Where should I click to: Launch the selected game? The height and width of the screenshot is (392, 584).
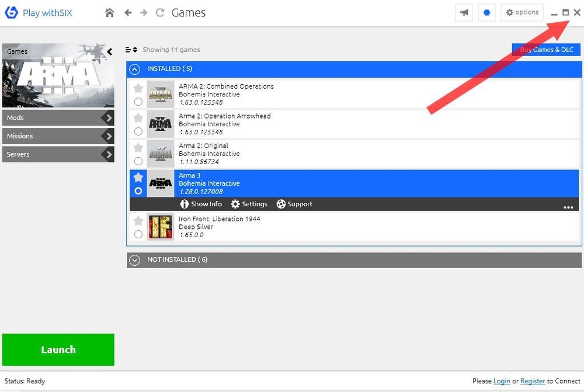[58, 349]
